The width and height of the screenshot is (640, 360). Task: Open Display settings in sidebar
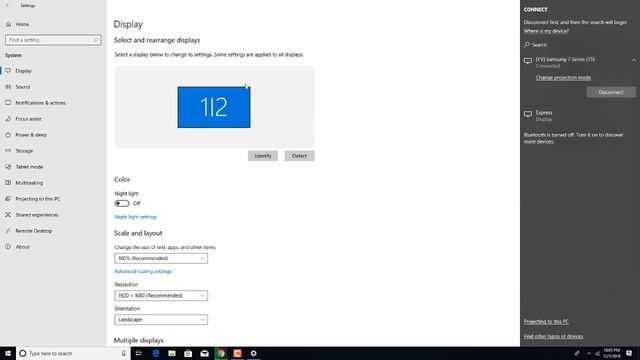tap(23, 71)
